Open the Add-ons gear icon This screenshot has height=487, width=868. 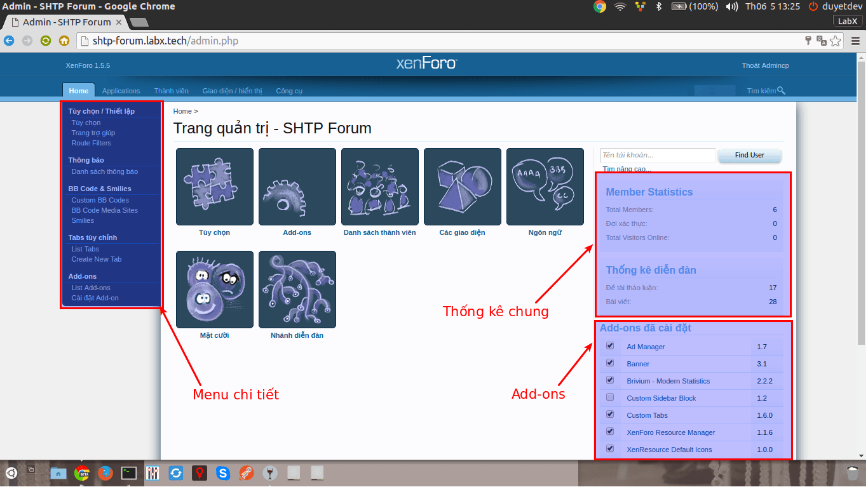coord(297,187)
